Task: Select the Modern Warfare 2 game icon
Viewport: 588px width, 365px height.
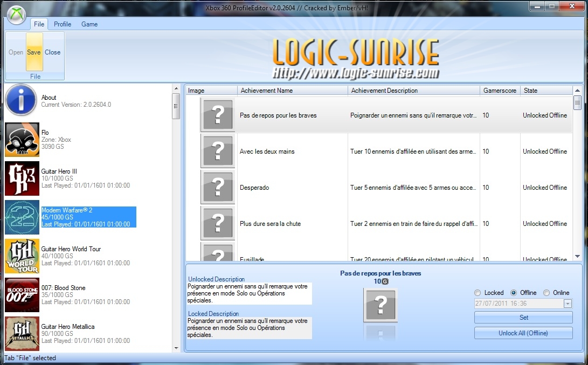Action: 22,217
